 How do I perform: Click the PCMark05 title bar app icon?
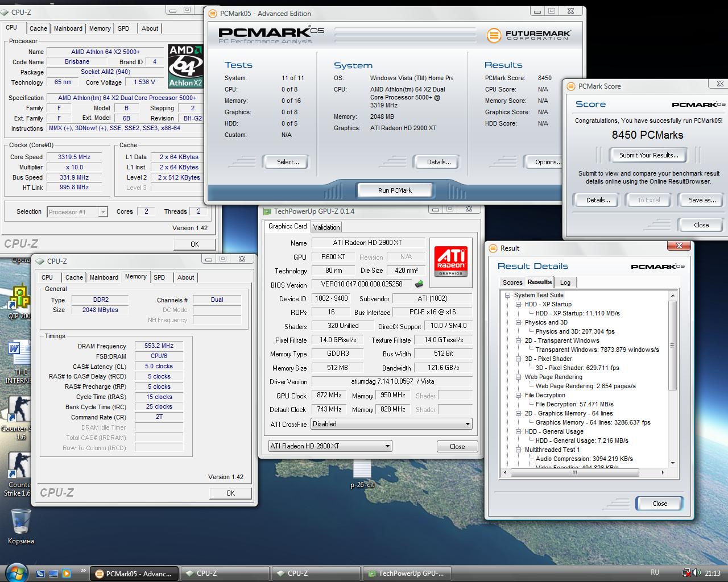pos(212,14)
